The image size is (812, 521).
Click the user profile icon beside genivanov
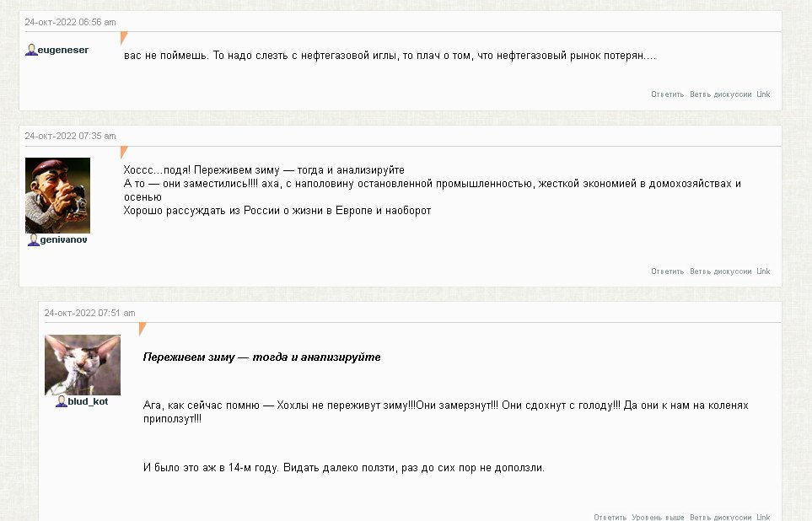[x=34, y=240]
